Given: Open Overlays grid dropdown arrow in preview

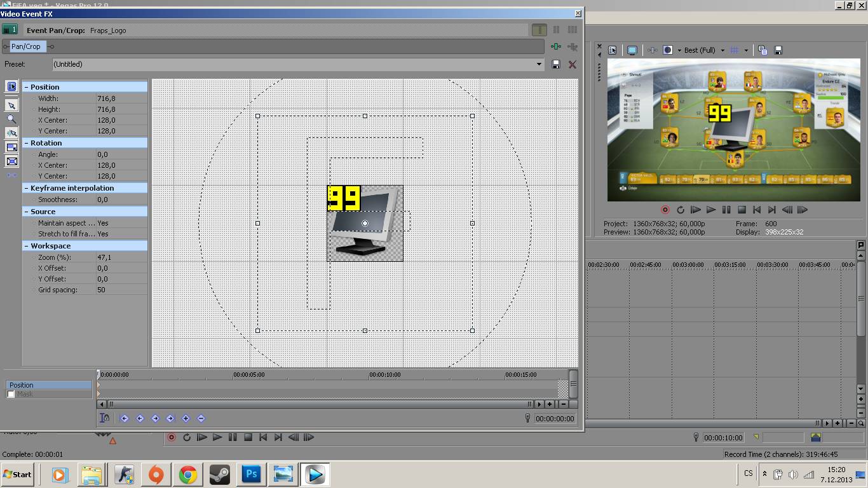Looking at the screenshot, I should [x=745, y=50].
